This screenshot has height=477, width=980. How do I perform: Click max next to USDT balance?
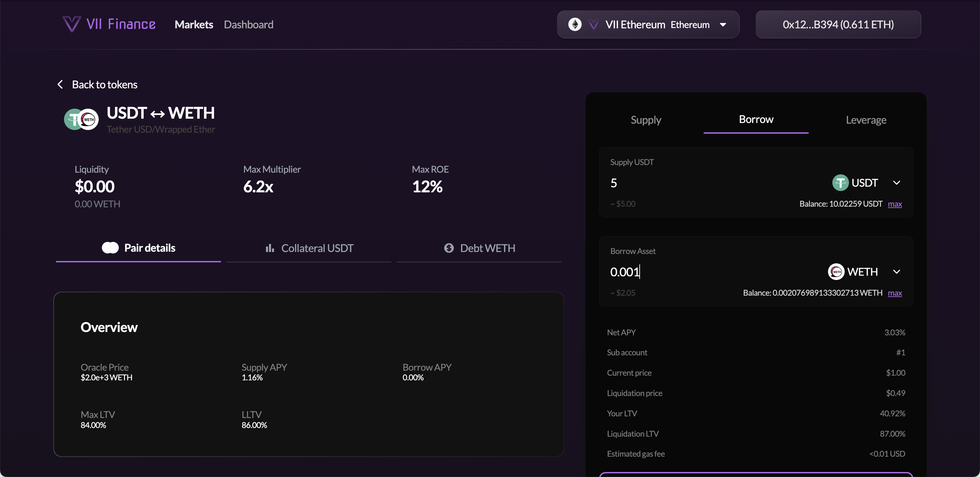click(x=895, y=204)
